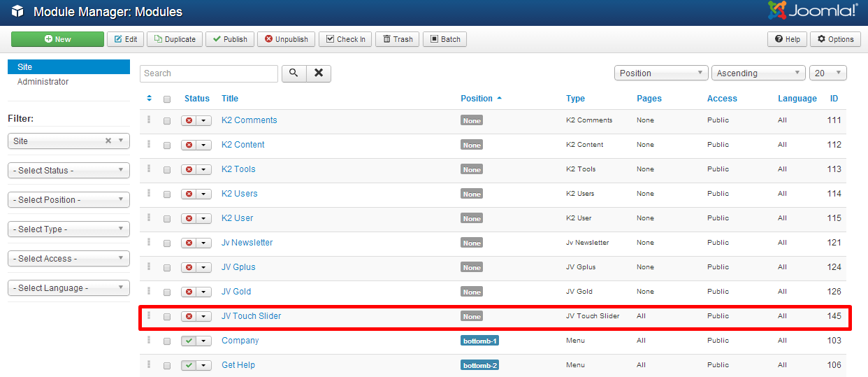Open the Select Position filter dropdown
Viewport: 868px width, 377px height.
68,199
